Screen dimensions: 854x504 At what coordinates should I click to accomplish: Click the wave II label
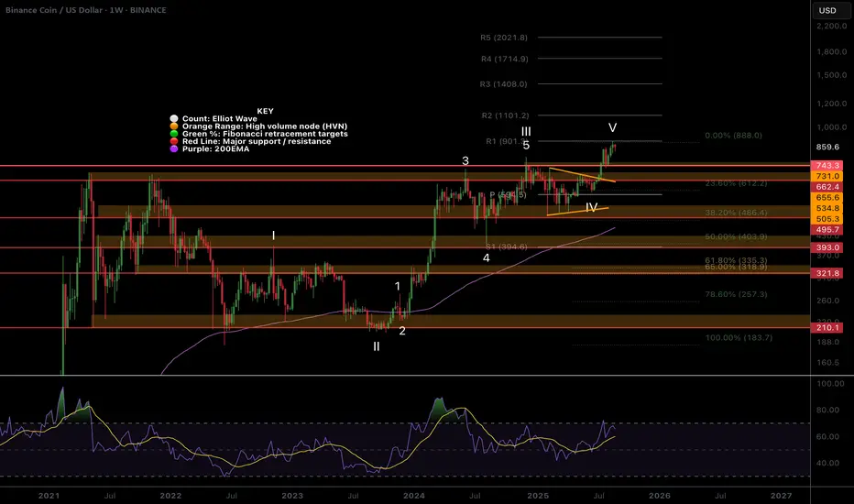coord(377,346)
